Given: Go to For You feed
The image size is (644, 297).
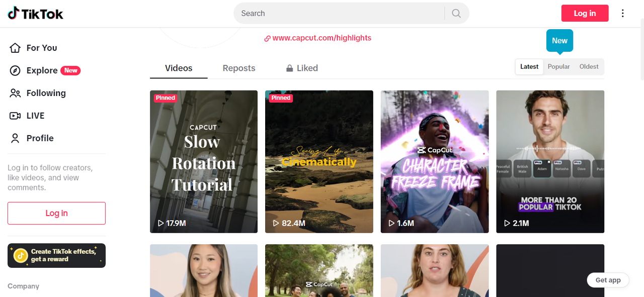Looking at the screenshot, I should click(x=42, y=48).
